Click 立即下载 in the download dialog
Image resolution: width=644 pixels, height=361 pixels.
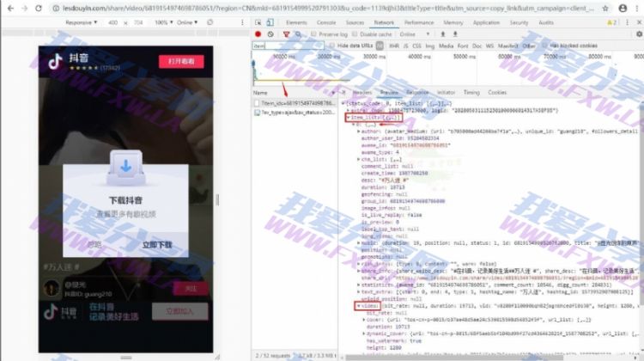(x=157, y=245)
